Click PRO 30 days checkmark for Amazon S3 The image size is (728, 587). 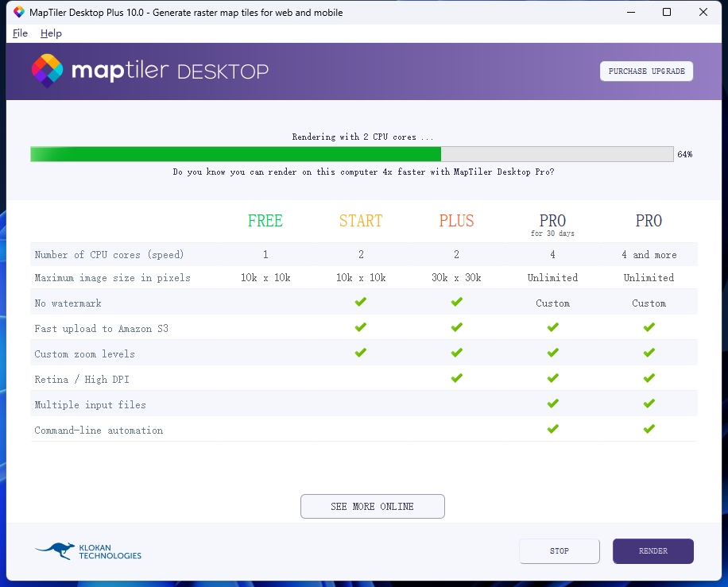click(553, 327)
